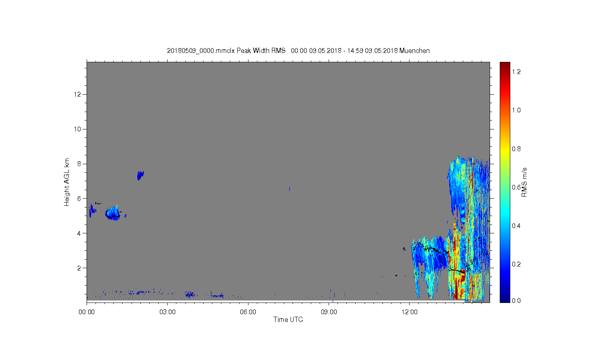
Task: Click the height tick label 4
Action: 79,233
